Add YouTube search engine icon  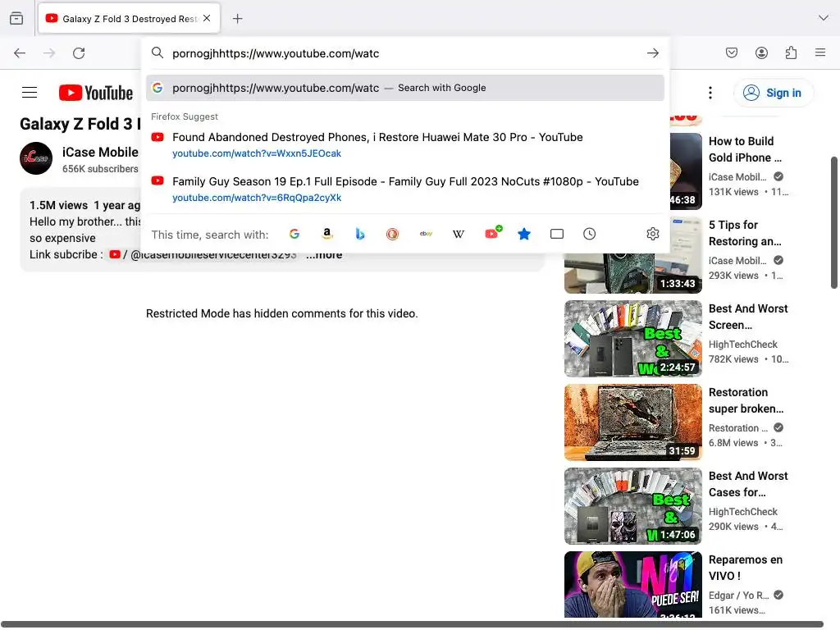(x=492, y=233)
